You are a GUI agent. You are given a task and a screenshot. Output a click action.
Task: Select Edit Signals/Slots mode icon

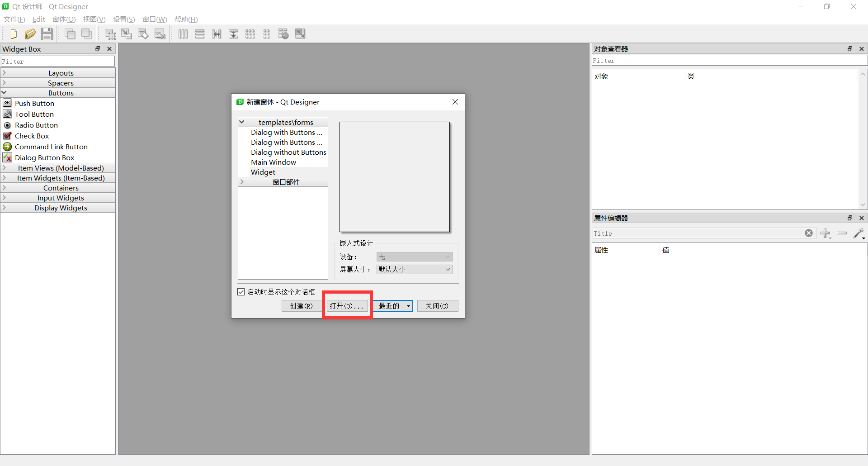pyautogui.click(x=127, y=34)
